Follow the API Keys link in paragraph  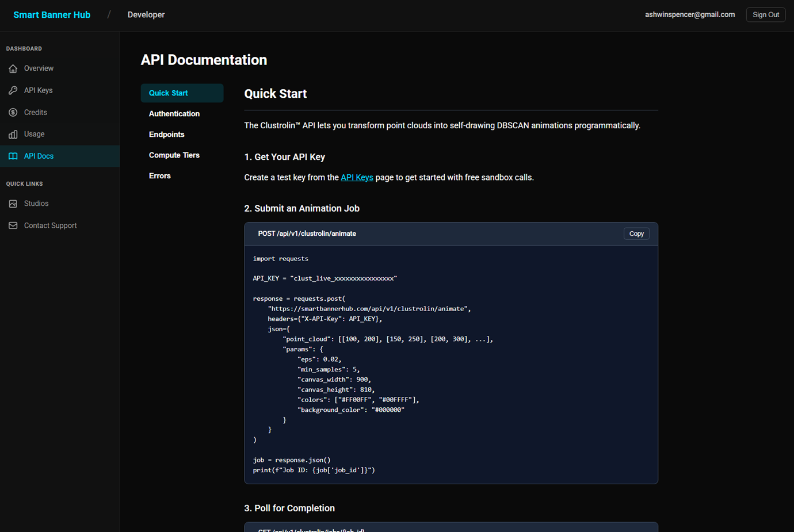pyautogui.click(x=357, y=178)
